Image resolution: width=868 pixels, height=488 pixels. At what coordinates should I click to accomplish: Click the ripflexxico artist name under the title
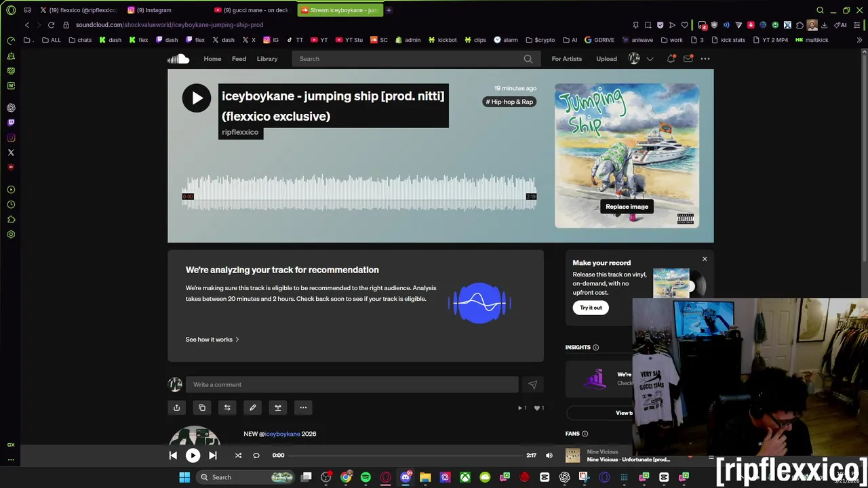pyautogui.click(x=240, y=132)
